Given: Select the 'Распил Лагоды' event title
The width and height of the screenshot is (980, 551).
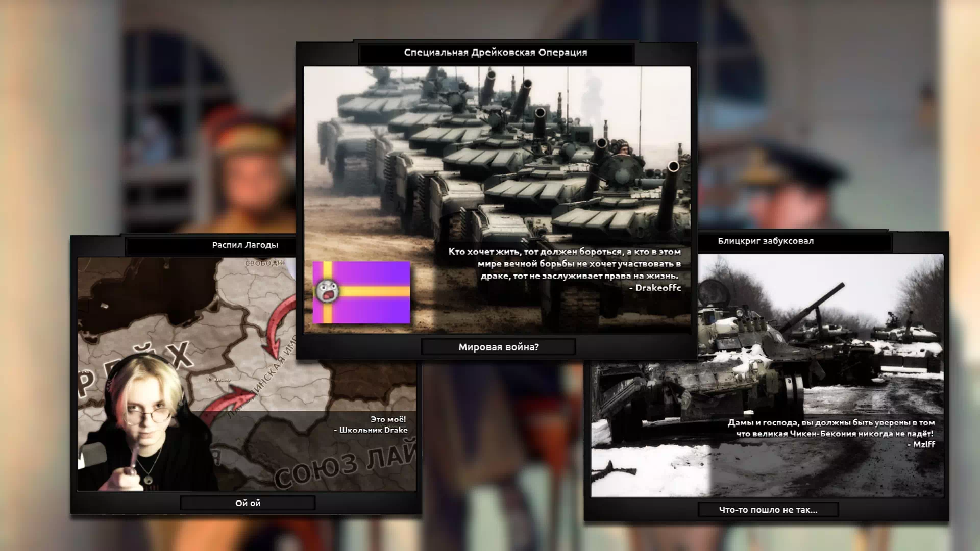Looking at the screenshot, I should pos(245,245).
